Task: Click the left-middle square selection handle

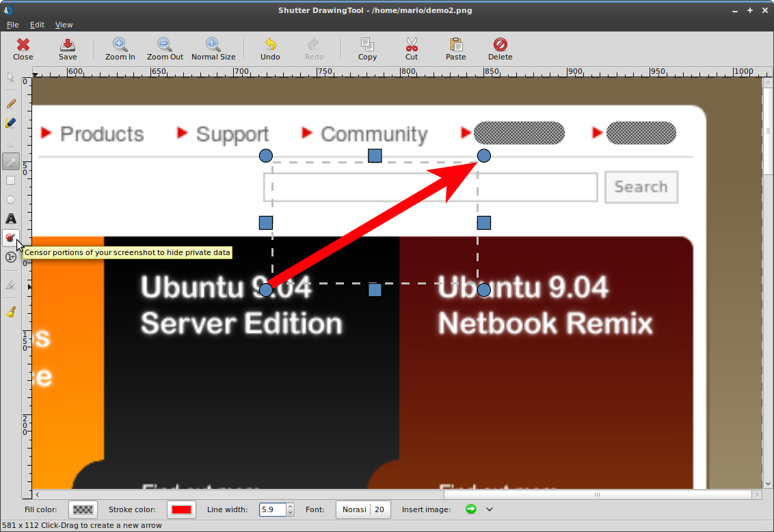Action: pos(265,223)
